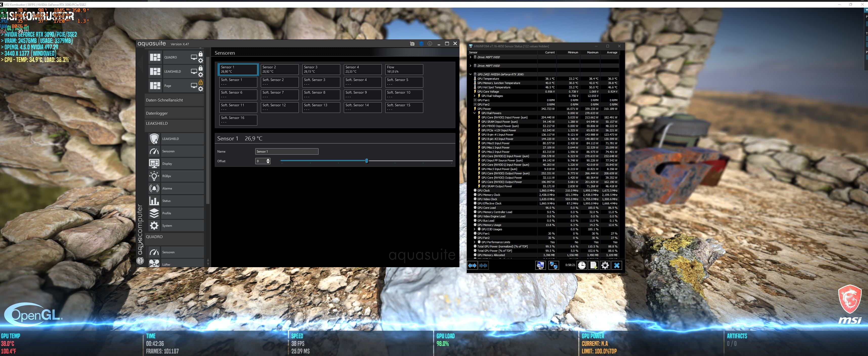Screen dimensions: 868x356
Task: Click HWiNFO expand-columns blue arrows button
Action: [x=472, y=265]
